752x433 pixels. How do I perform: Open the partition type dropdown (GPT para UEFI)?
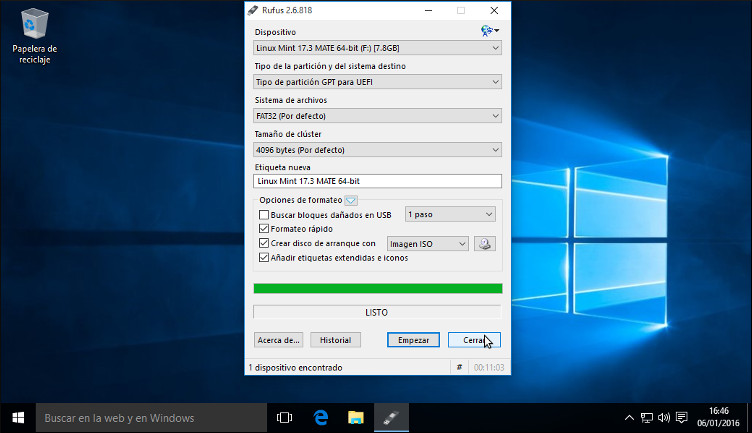(x=377, y=82)
